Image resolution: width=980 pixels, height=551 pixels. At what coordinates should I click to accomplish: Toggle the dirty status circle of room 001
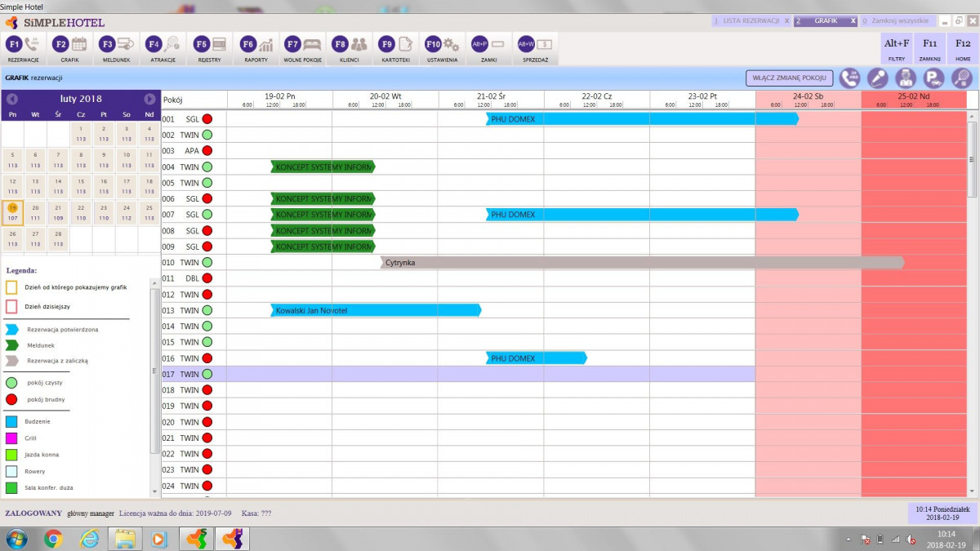pos(207,119)
